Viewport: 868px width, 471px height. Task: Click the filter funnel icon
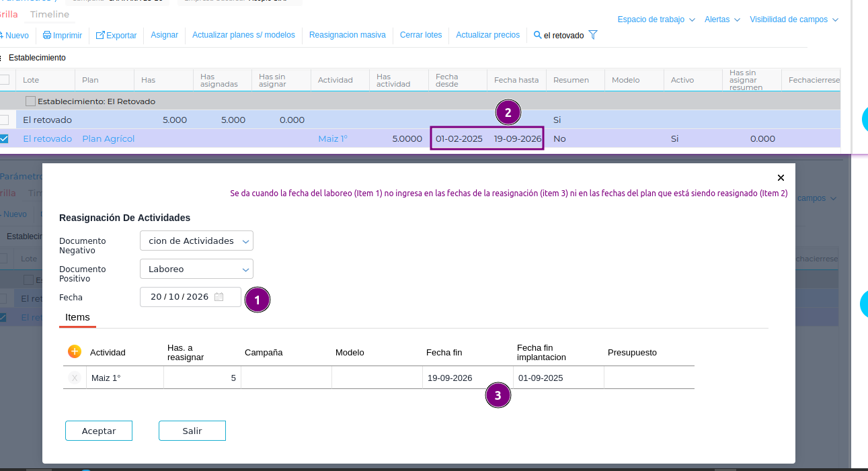[x=592, y=35]
